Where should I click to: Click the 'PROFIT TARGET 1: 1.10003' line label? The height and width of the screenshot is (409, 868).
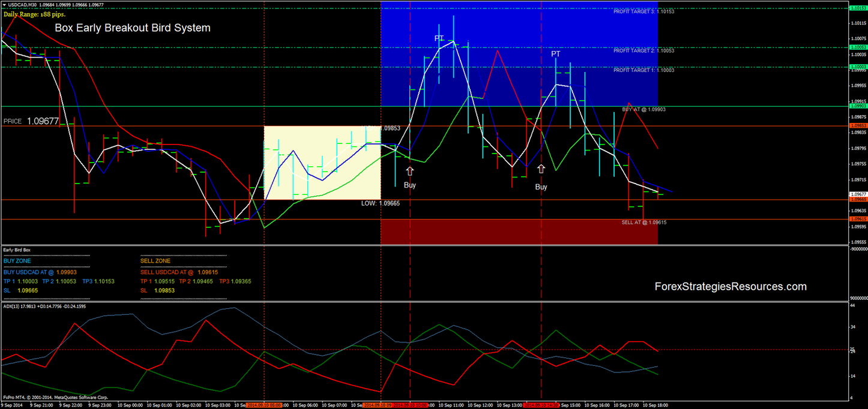pyautogui.click(x=643, y=70)
